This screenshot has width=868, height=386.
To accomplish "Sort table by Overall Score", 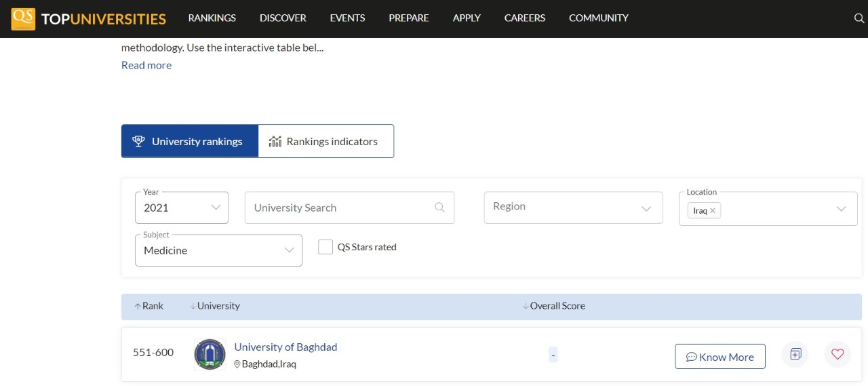I will pyautogui.click(x=553, y=306).
